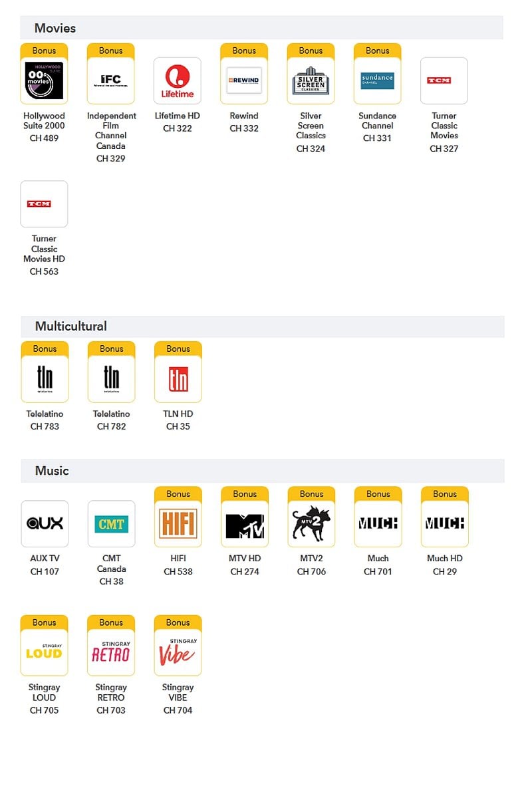
Task: Open the IFC Independent Film Channel icon
Action: [110, 80]
